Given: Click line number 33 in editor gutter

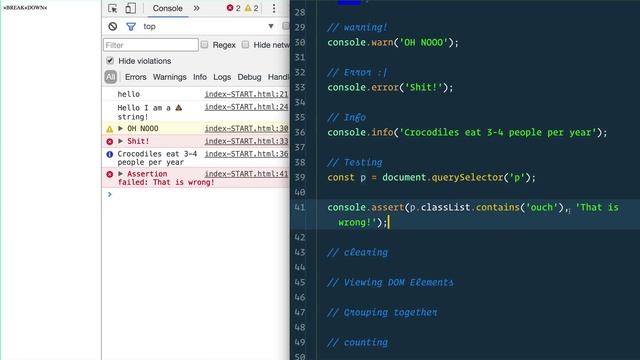Looking at the screenshot, I should pos(300,87).
